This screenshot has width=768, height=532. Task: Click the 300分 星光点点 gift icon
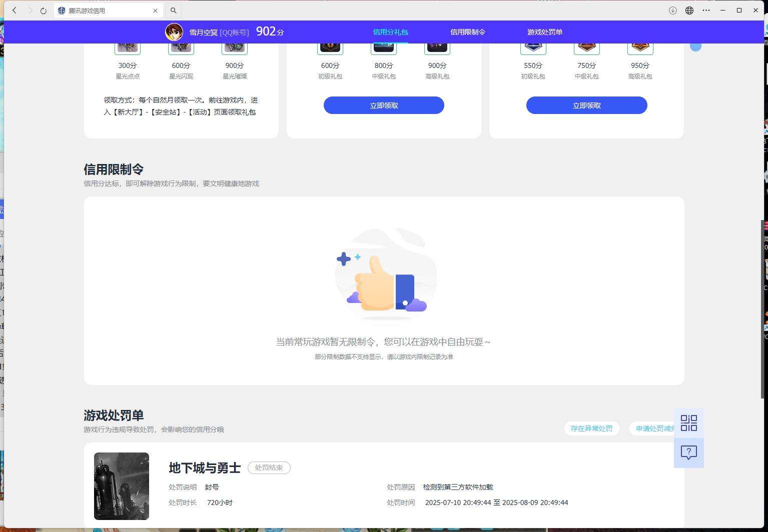(x=128, y=48)
